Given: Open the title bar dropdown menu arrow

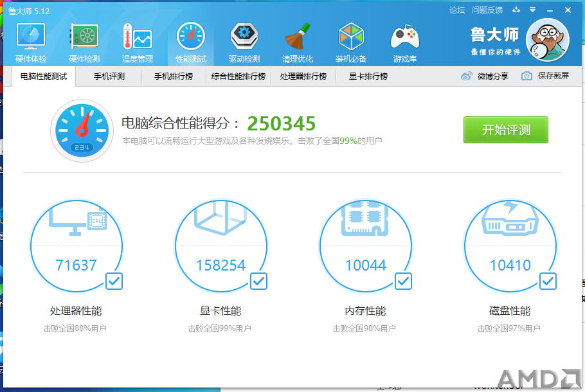Looking at the screenshot, I should coord(533,10).
